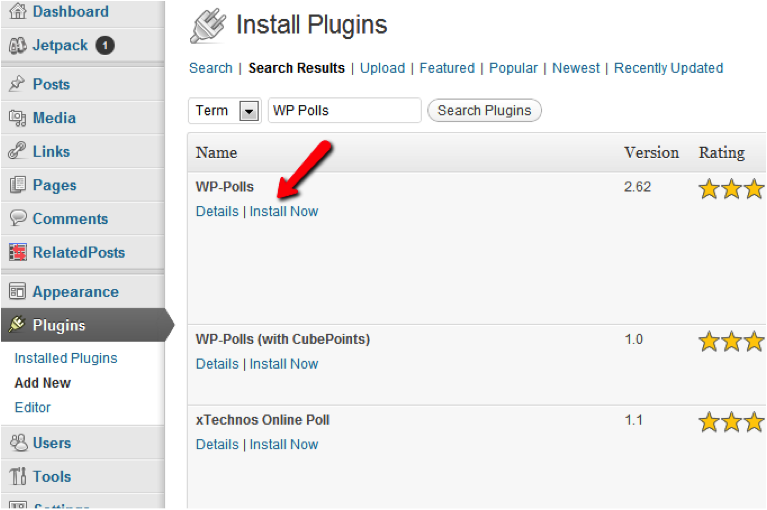Switch to the Featured plugins tab
The width and height of the screenshot is (767, 510).
[447, 68]
